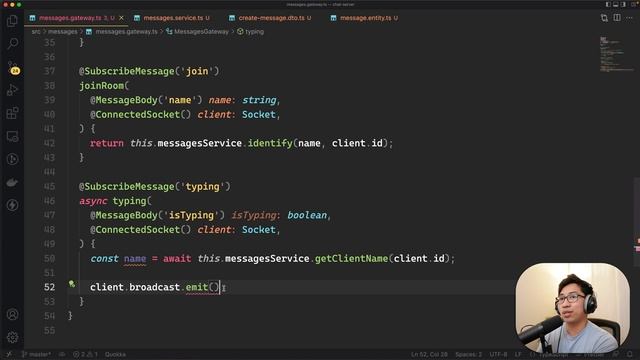The height and width of the screenshot is (360, 640).
Task: Click the 'boolean' type on line 47
Action: (x=307, y=215)
